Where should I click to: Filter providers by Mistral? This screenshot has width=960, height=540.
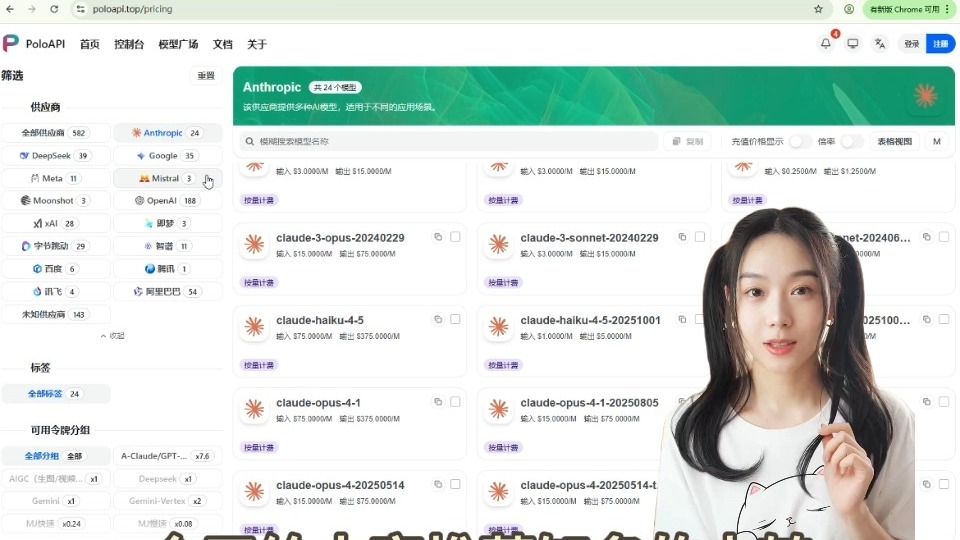point(167,178)
